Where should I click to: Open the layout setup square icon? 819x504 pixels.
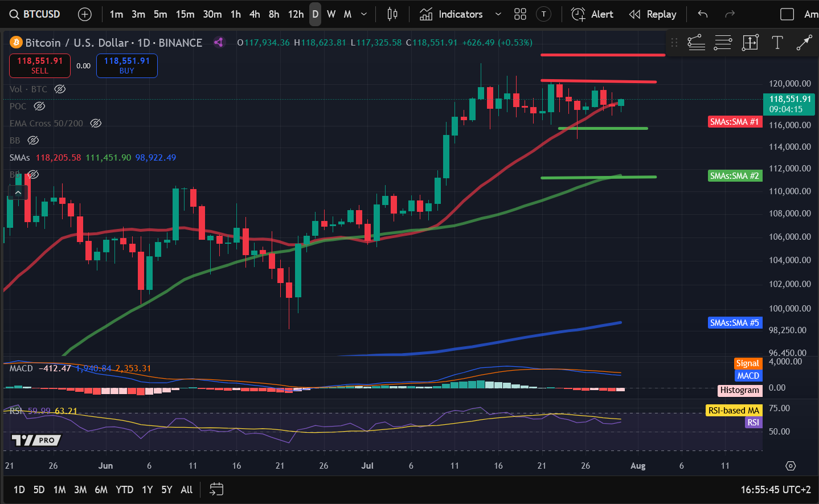787,14
